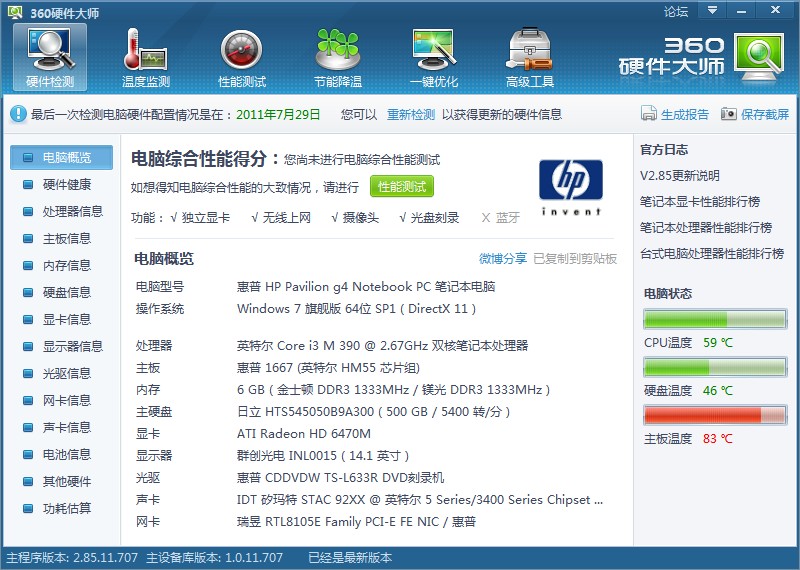The height and width of the screenshot is (570, 800).
Task: Click the IDT 矽玛特 STAC 92XX text
Action: (420, 500)
